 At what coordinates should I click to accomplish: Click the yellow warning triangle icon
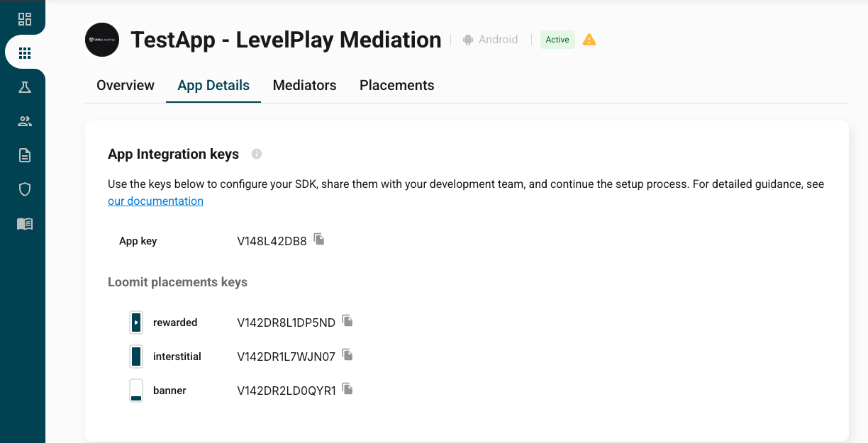pos(589,40)
